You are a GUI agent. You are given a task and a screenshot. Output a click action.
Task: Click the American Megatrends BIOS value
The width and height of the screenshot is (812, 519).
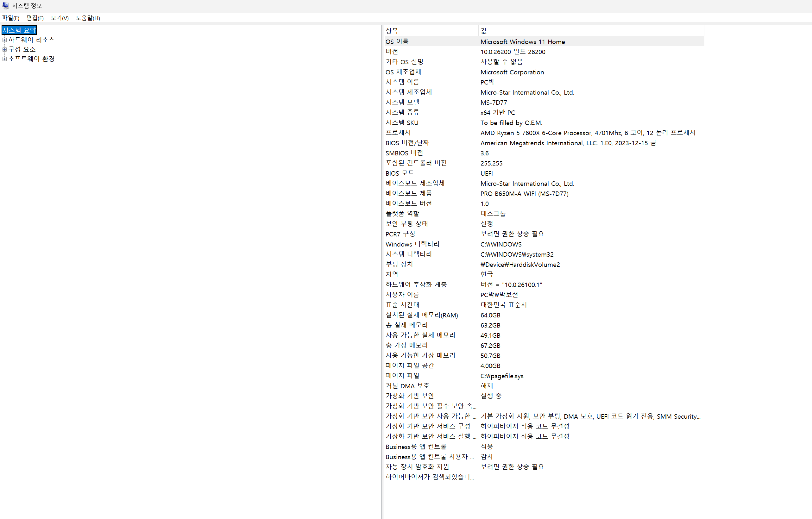pos(568,142)
